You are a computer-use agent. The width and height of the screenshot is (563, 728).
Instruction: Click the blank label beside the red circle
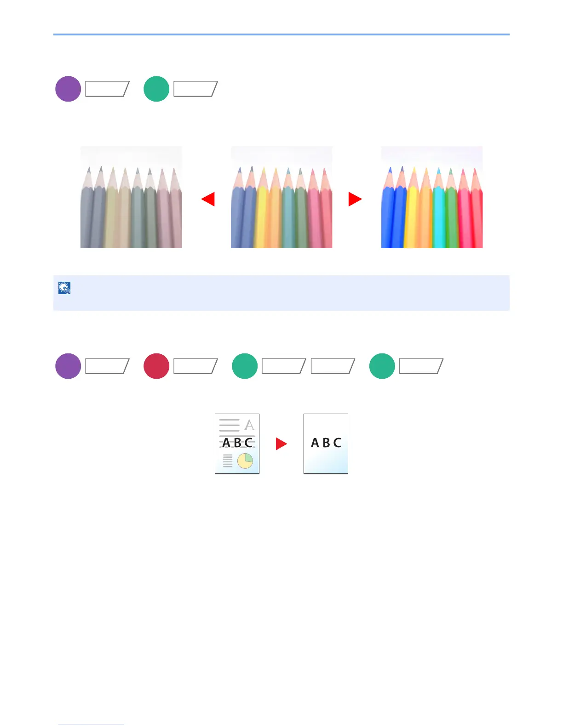click(x=195, y=366)
